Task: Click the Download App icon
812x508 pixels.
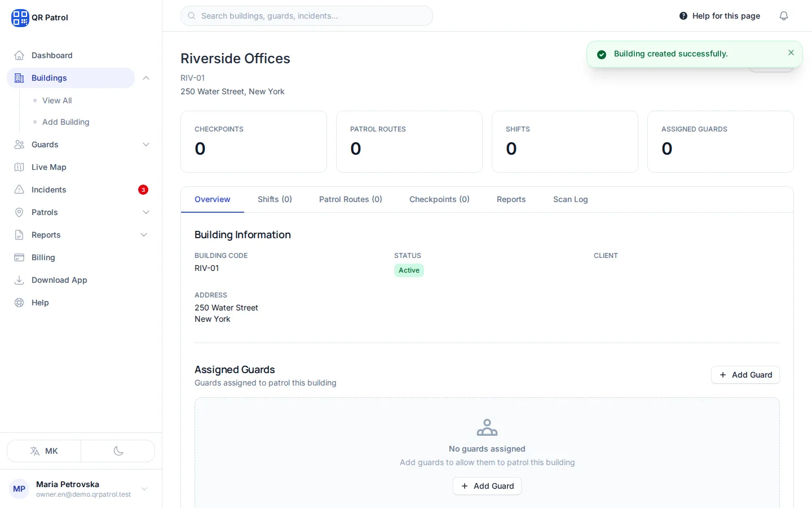Action: pos(19,280)
